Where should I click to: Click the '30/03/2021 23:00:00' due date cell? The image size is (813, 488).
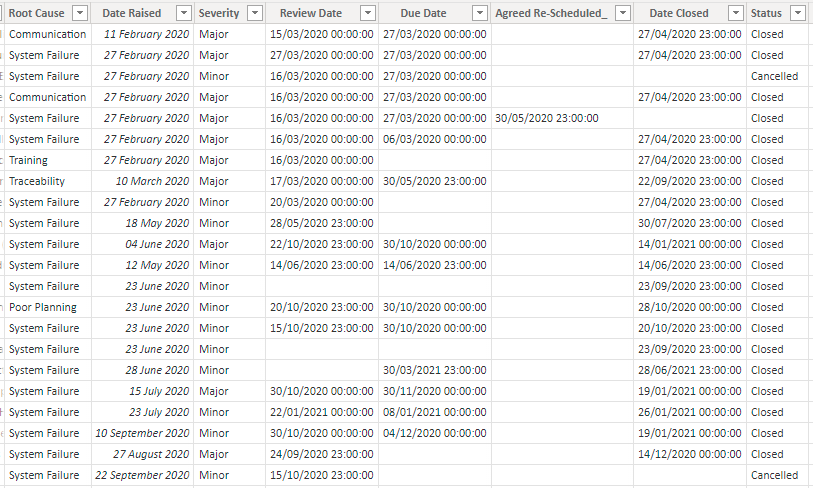[434, 370]
